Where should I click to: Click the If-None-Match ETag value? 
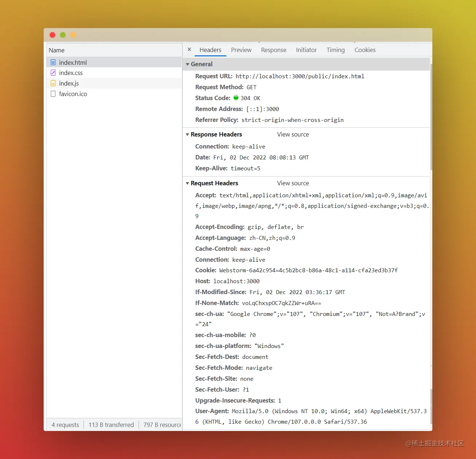pyautogui.click(x=282, y=303)
